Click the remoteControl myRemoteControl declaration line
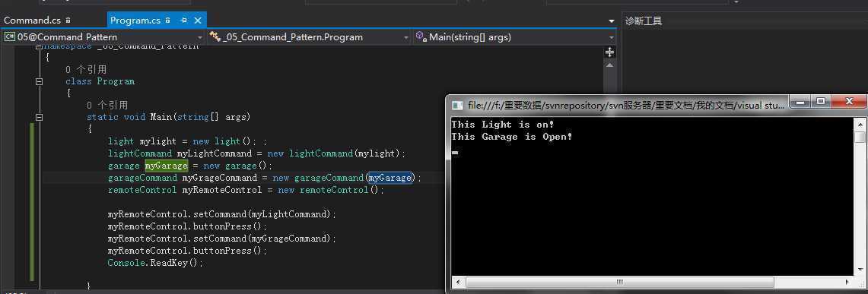Screen dimensions: 868x294 point(246,190)
